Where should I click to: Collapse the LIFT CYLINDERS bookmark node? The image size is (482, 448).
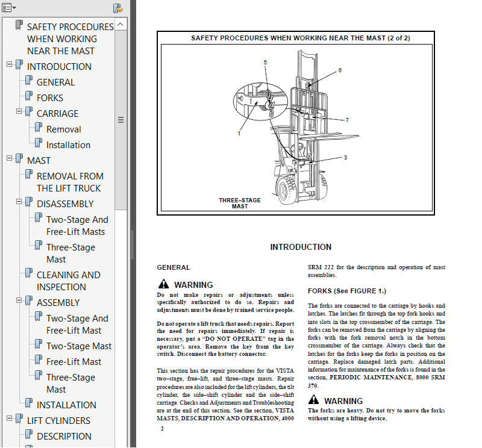point(9,418)
